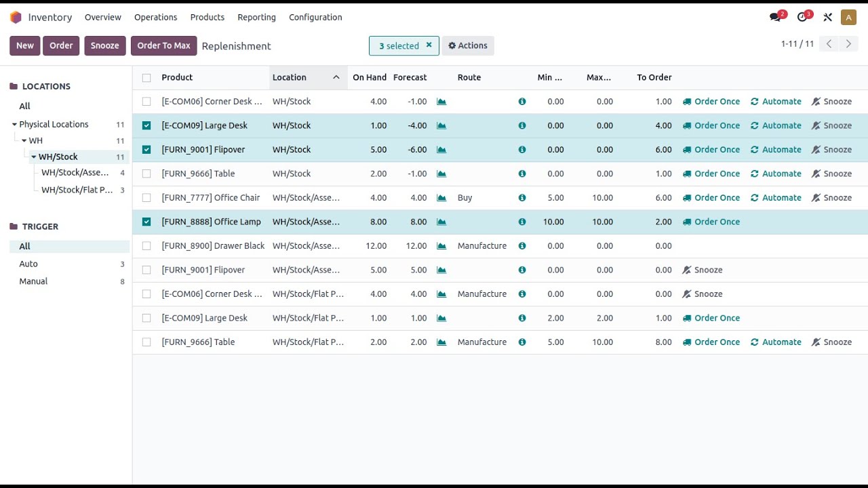Order Once for Large Desk Flat P row

(x=711, y=318)
